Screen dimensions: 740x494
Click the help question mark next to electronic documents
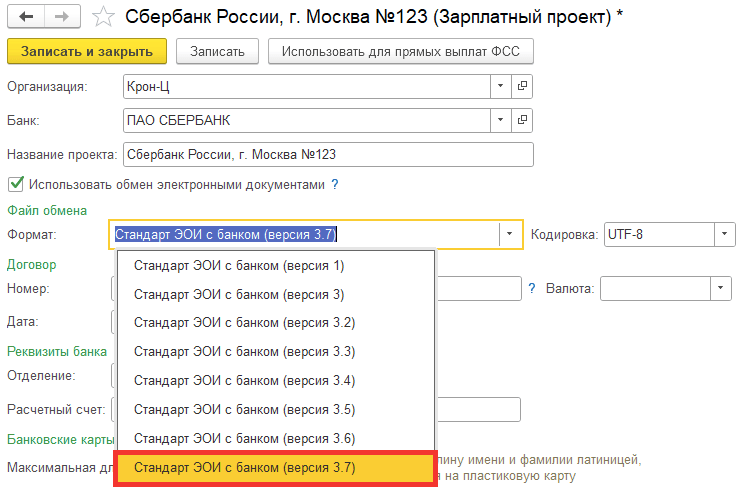pyautogui.click(x=335, y=185)
